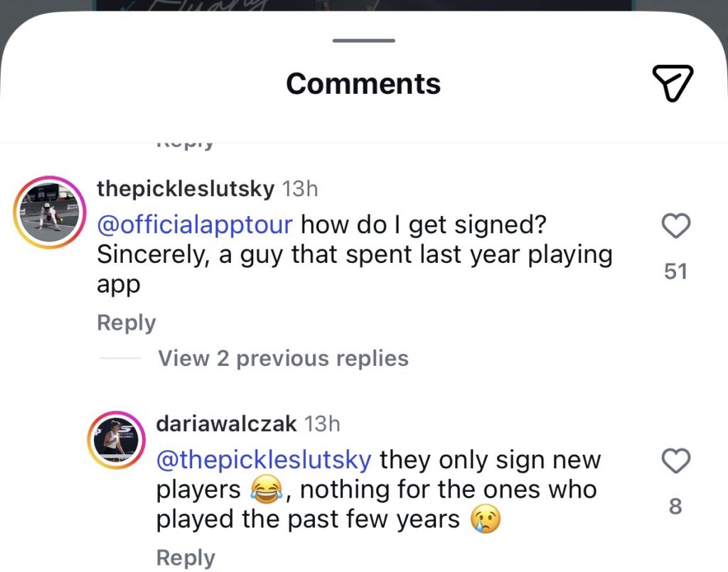
Task: Tap the Comments header title
Action: (x=363, y=84)
